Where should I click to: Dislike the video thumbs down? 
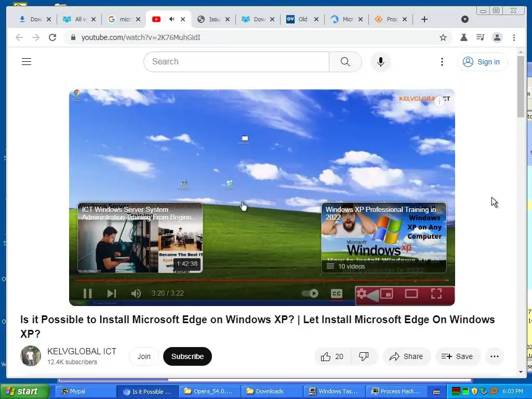click(364, 356)
